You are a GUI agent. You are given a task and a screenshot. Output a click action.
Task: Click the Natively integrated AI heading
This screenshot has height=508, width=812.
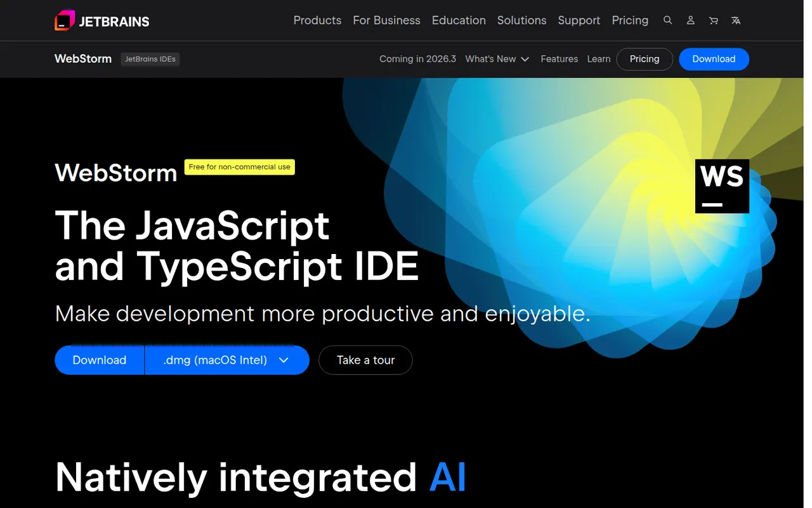point(260,477)
